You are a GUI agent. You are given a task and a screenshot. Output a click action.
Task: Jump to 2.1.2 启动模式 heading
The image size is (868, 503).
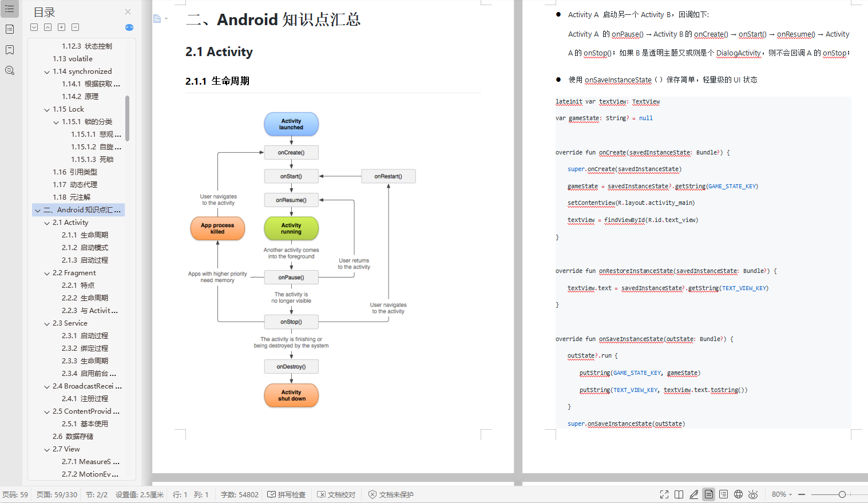tap(85, 248)
